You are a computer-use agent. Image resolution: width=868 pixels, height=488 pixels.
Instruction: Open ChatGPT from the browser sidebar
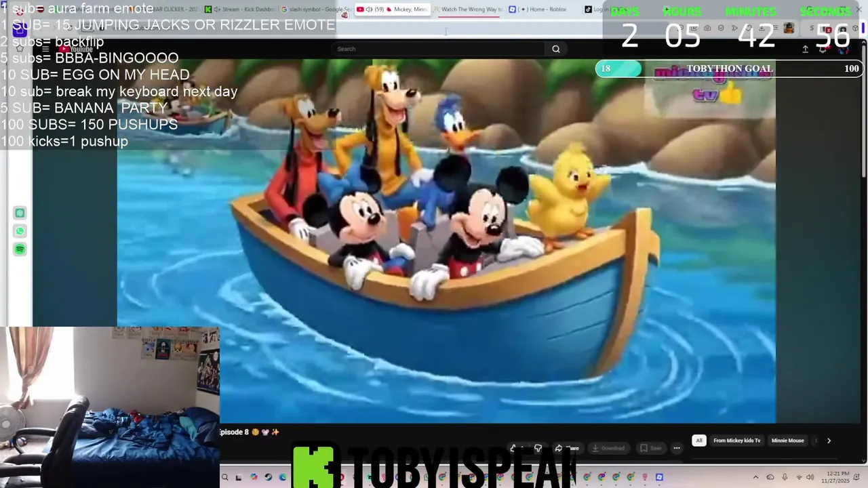coord(20,213)
